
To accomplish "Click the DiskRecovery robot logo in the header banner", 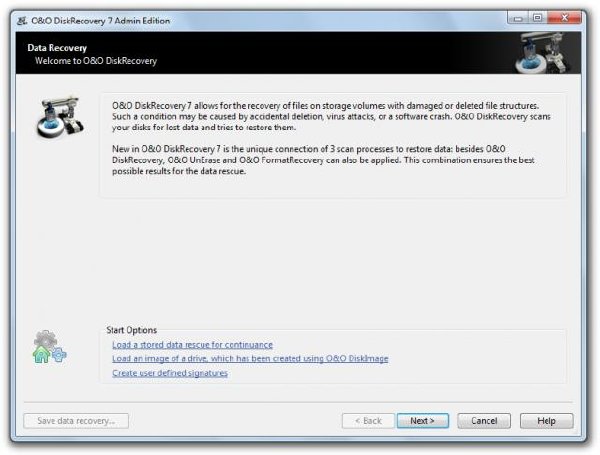I will [543, 53].
